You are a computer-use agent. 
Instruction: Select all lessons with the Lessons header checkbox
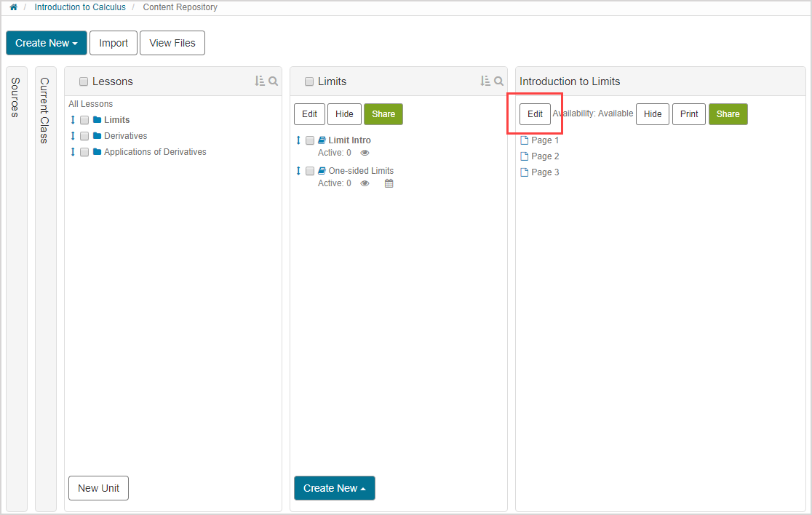84,81
